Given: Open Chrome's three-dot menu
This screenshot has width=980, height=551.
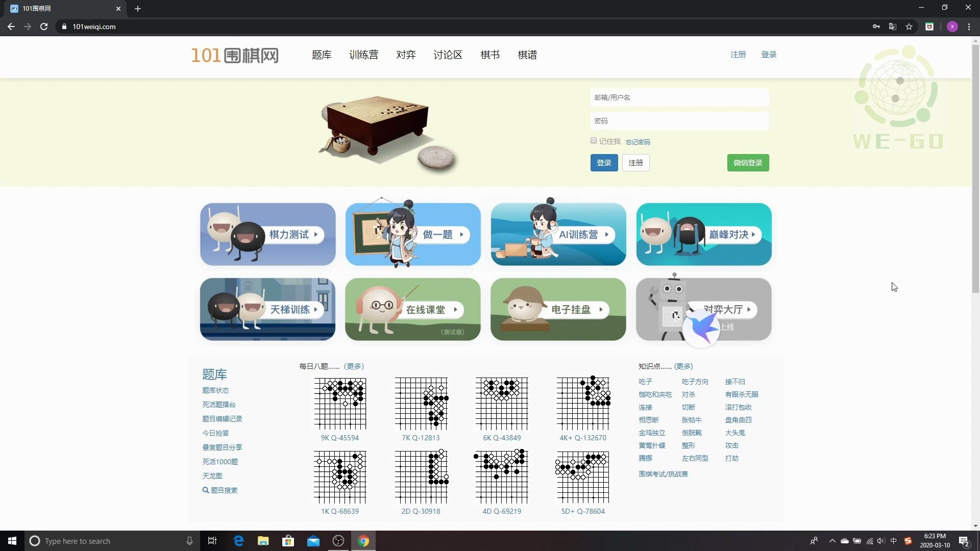Looking at the screenshot, I should [969, 27].
